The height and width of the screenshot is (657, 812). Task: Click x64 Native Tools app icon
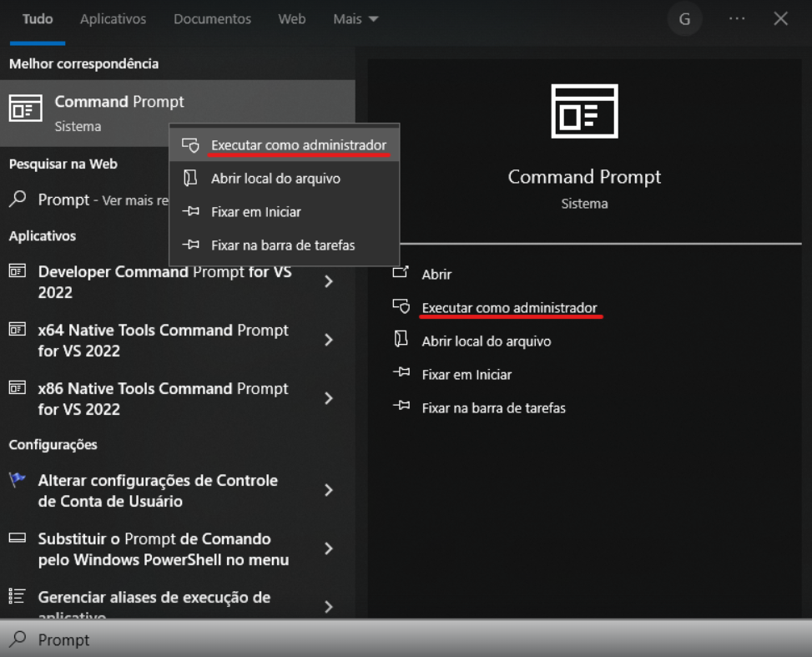point(17,329)
